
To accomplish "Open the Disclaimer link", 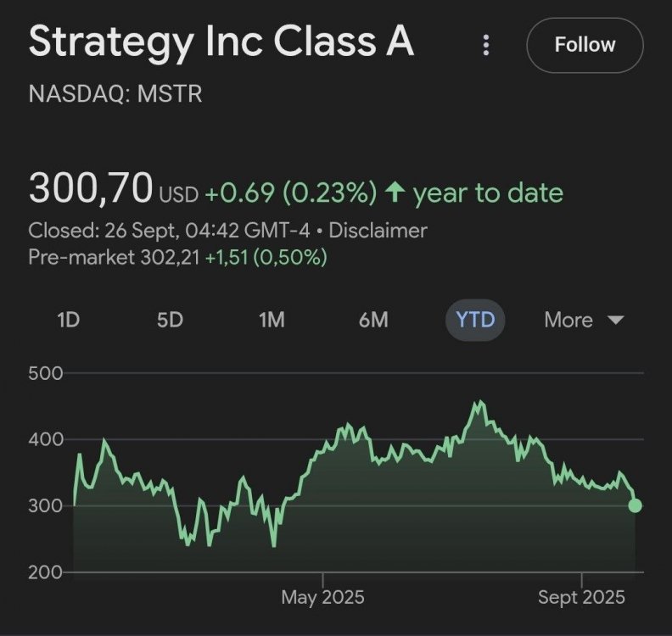I will 378,230.
